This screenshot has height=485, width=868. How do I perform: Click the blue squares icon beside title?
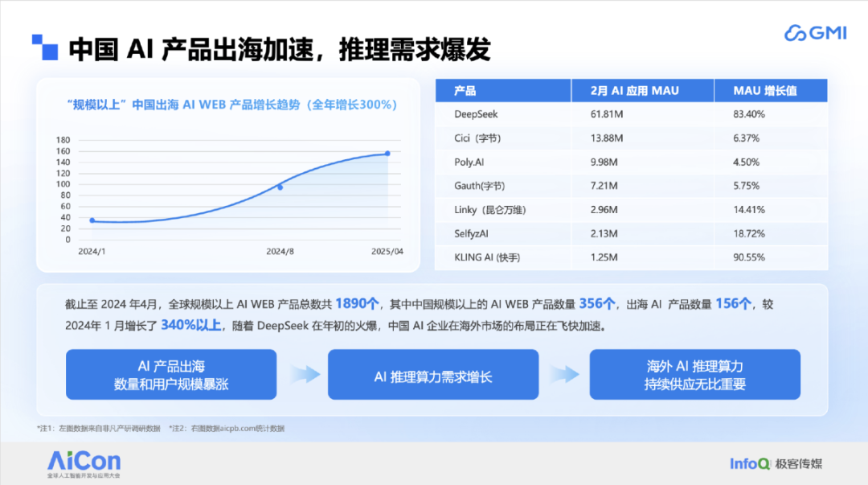[45, 47]
